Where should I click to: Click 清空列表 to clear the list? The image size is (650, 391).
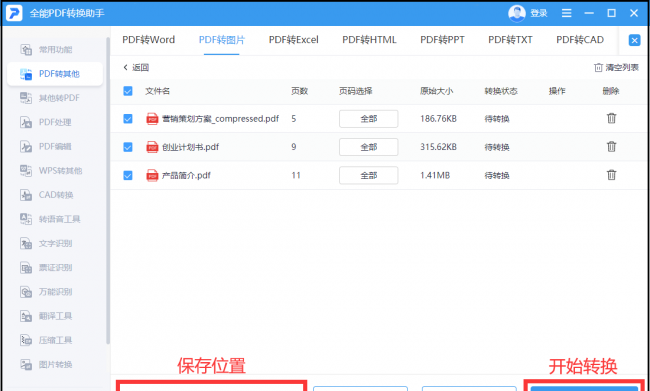617,68
